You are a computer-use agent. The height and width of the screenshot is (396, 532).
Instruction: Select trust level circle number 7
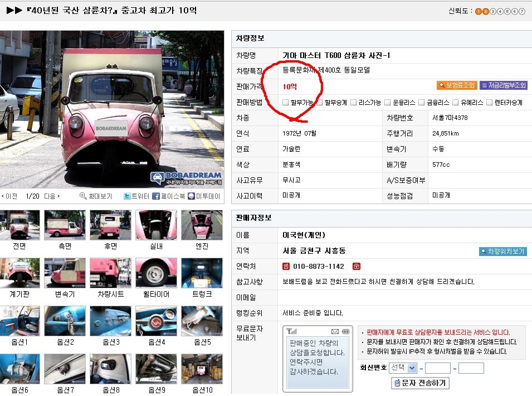tap(522, 11)
